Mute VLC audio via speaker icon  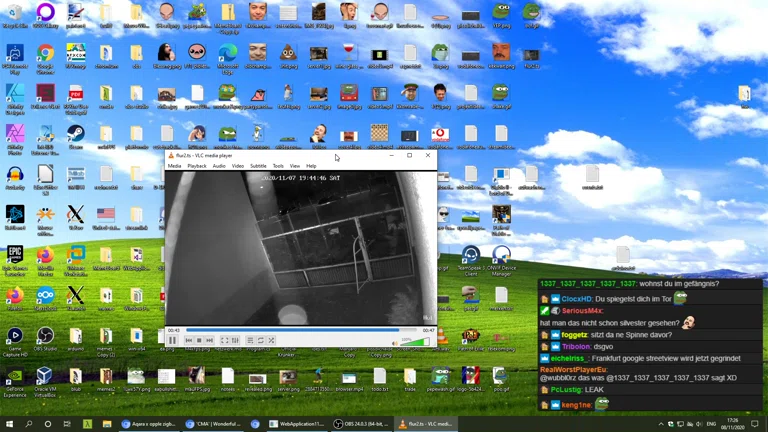tap(395, 343)
